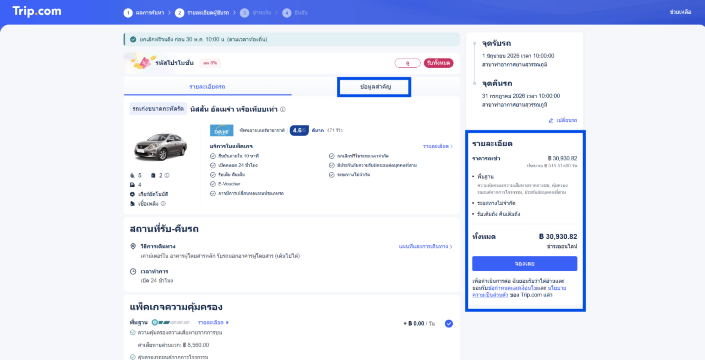The height and width of the screenshot is (360, 705).
Task: Open info icon next to Nissan Almera
Action: (x=283, y=109)
